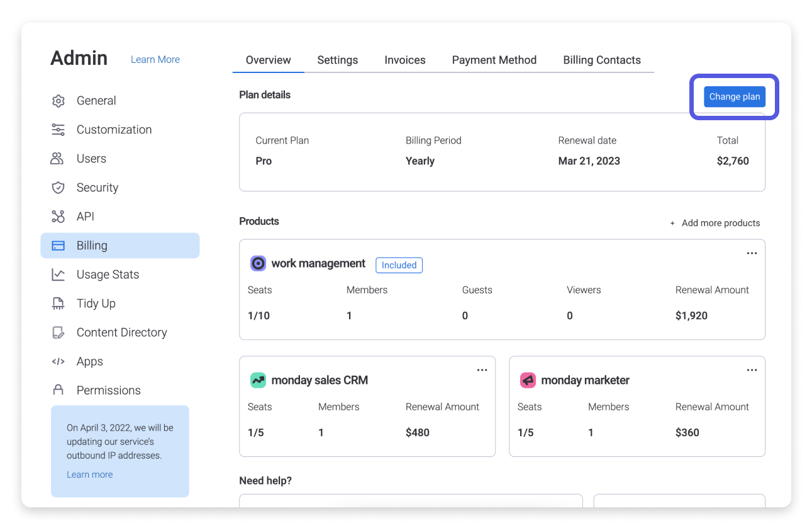Open monday marketer three-dot menu
Viewport: 812px width, 530px height.
pos(752,370)
